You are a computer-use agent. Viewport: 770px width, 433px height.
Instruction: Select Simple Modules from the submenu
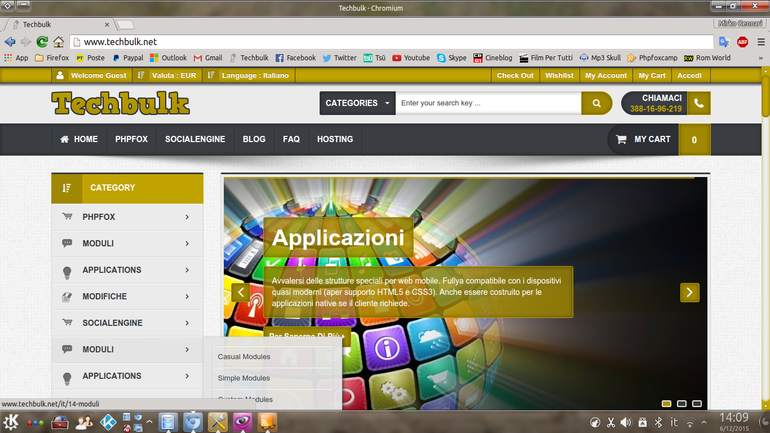tap(244, 378)
